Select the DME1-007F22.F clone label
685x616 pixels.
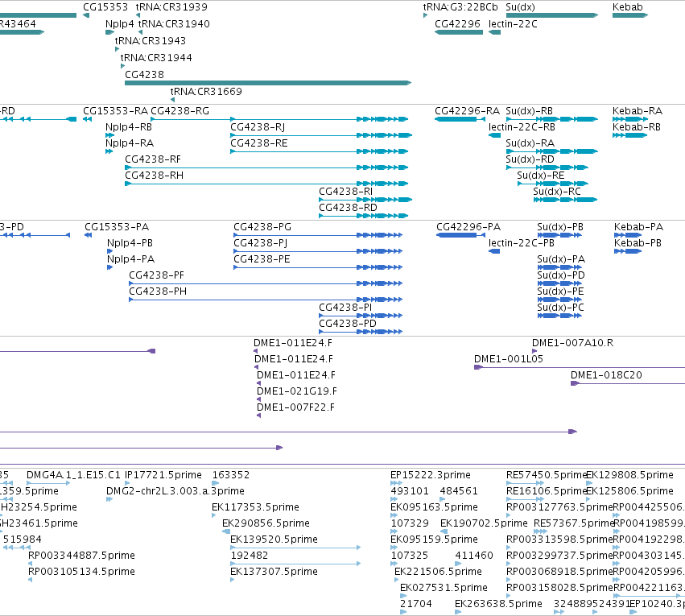point(295,407)
